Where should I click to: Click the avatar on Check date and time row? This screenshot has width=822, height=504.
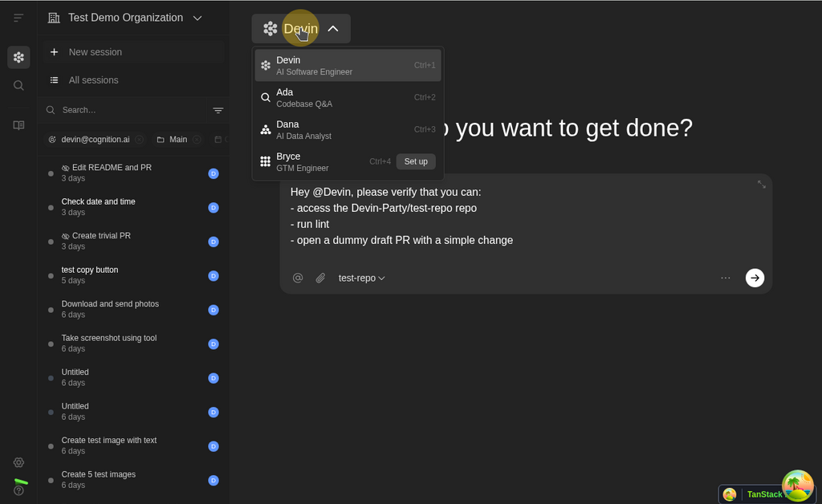pos(214,208)
